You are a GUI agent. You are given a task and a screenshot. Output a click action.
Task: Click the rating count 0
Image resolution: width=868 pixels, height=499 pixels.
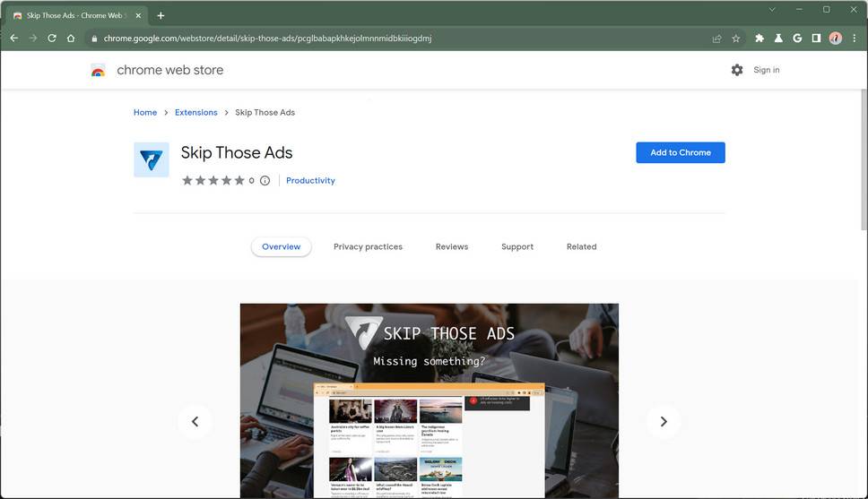[251, 180]
